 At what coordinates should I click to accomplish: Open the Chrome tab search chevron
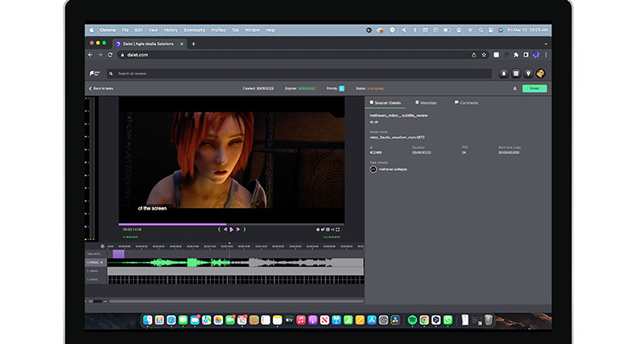point(546,44)
